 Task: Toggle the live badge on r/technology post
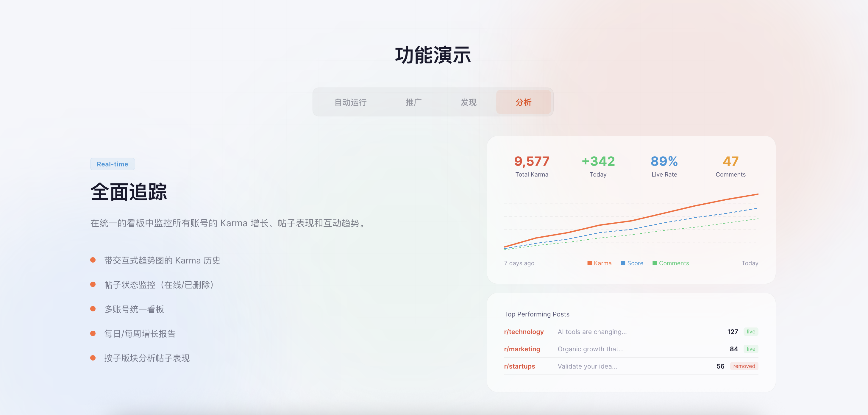(750, 331)
